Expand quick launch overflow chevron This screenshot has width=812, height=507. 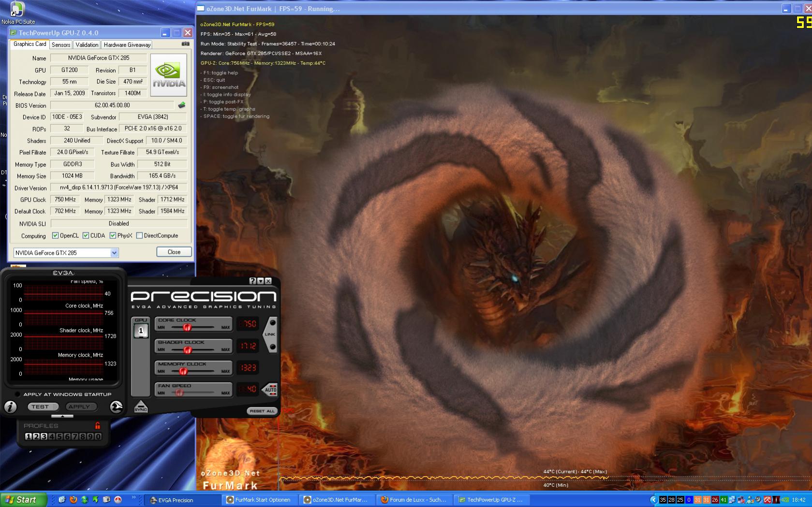pos(134,497)
